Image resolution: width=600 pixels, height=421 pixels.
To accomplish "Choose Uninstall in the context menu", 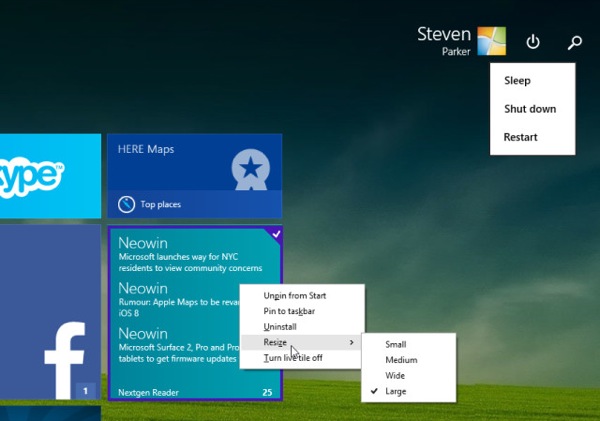I will pos(302,327).
